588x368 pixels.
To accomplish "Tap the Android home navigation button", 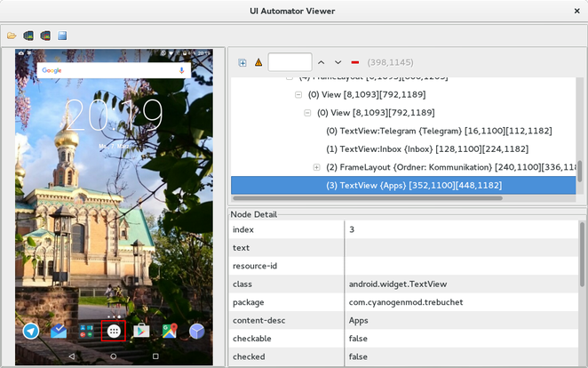I will coord(114,356).
